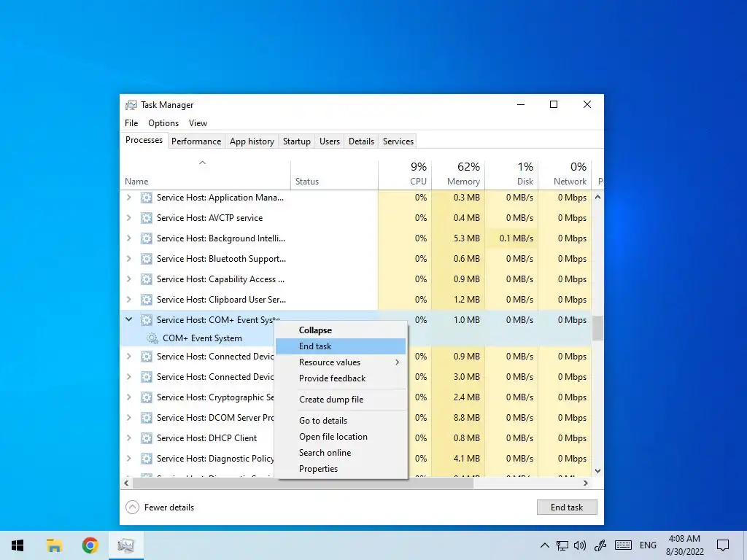This screenshot has height=560, width=747.
Task: Sort by the Network column header
Action: pos(565,174)
